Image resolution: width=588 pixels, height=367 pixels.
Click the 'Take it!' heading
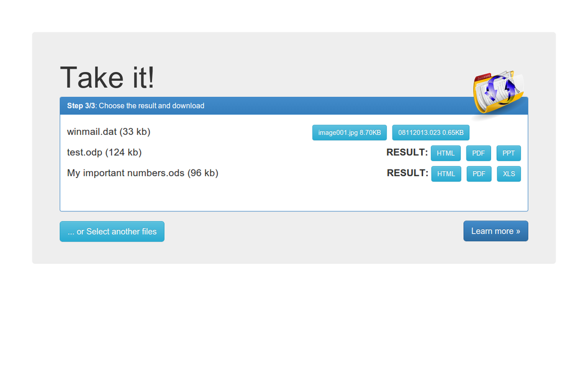click(x=107, y=77)
